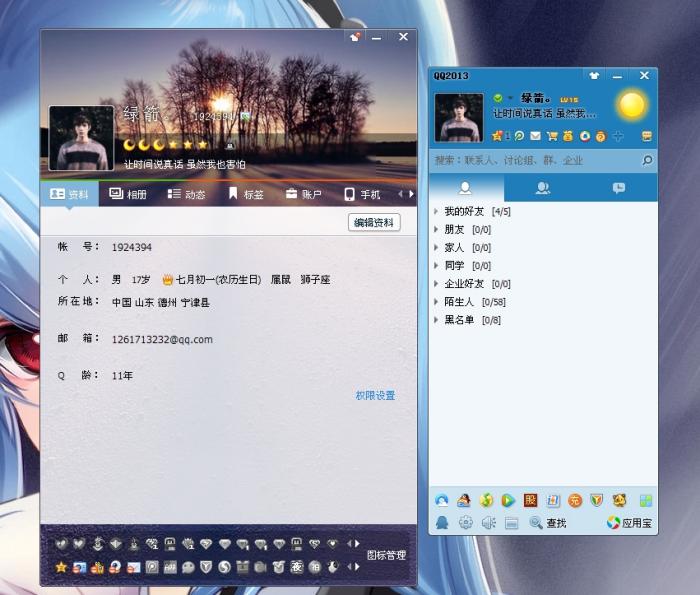Click the grey broken-heart icon in profile window
This screenshot has height=595, width=700.
[61, 544]
